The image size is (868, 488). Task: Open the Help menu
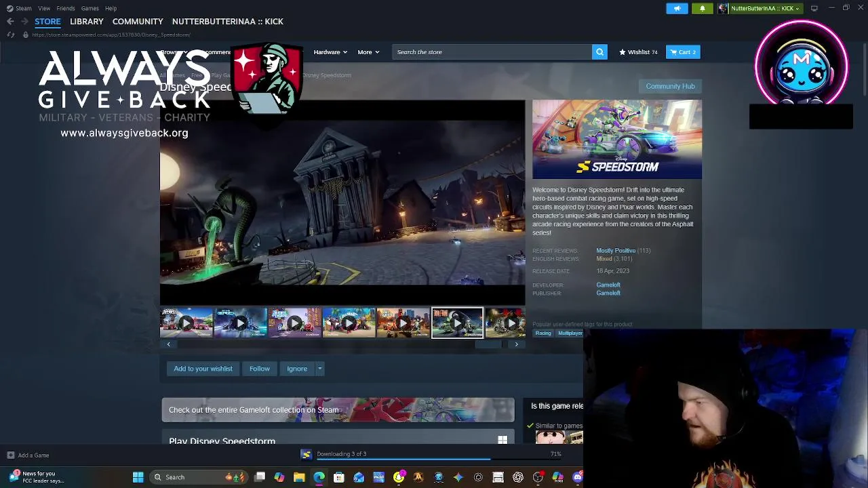[x=111, y=8]
